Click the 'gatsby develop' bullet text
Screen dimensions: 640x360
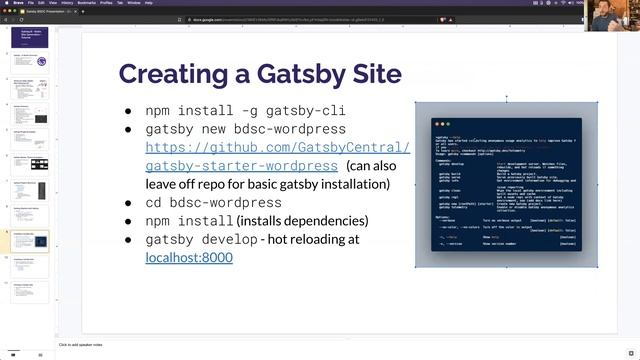pyautogui.click(x=201, y=239)
